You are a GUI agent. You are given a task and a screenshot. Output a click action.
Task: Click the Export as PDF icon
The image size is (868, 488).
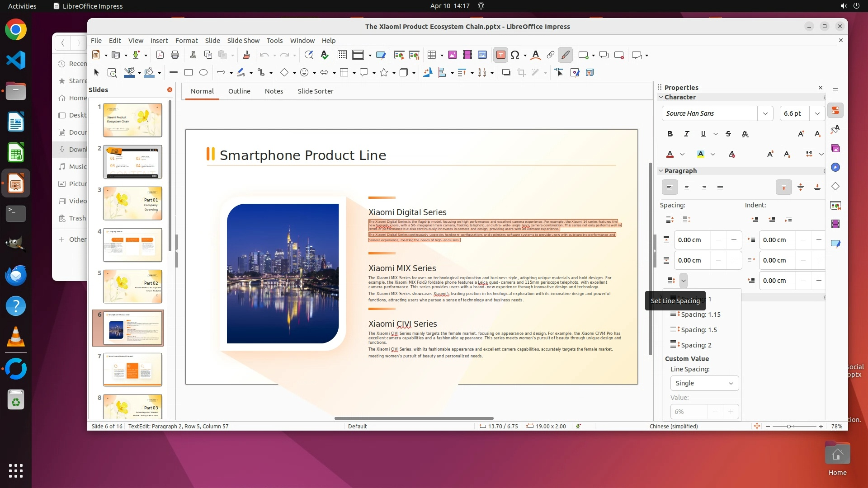(x=160, y=55)
